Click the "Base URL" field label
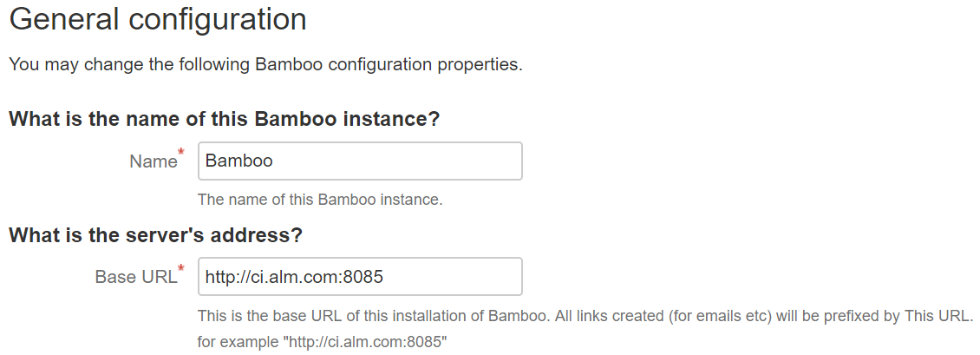 [x=135, y=277]
